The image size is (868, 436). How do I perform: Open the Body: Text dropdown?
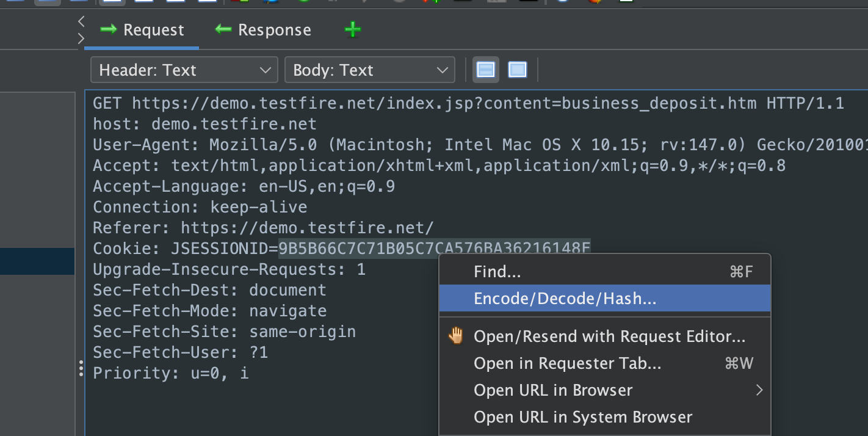(369, 69)
